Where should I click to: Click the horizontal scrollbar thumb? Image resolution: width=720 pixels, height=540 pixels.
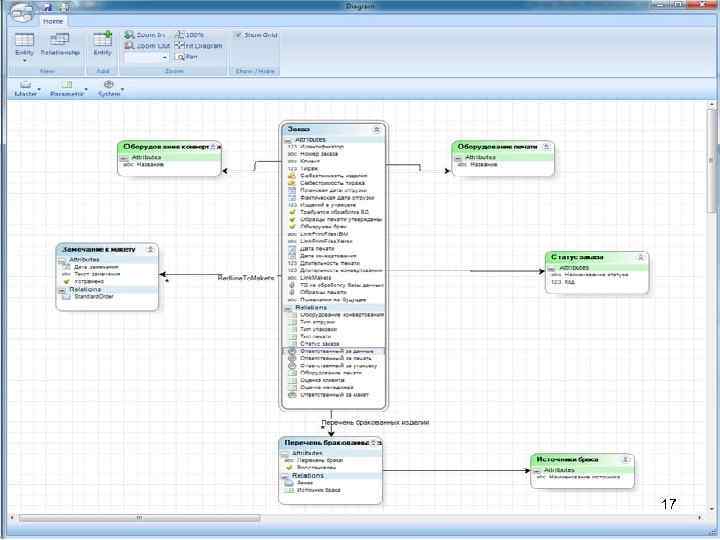point(139,518)
